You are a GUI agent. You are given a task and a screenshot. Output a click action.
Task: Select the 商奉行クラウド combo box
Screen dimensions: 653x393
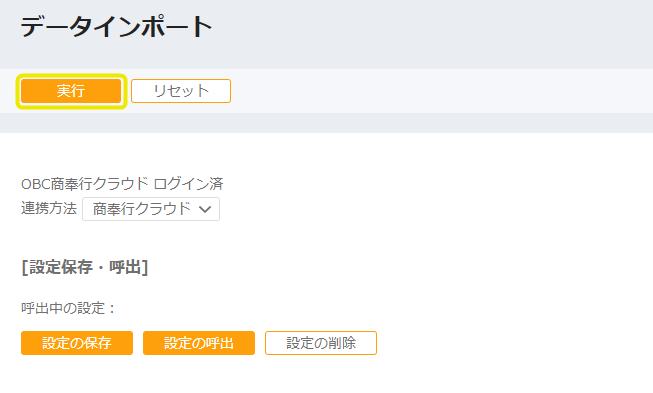coord(151,209)
